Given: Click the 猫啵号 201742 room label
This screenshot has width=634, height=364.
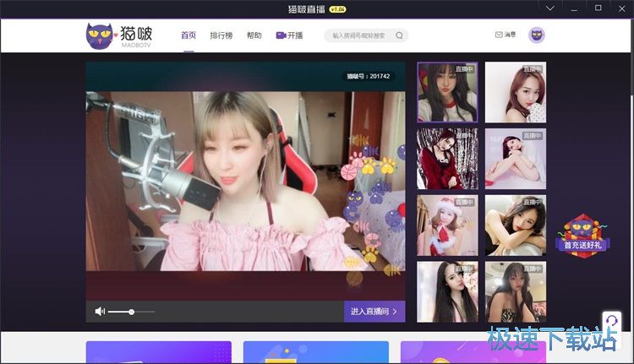Looking at the screenshot, I should (x=369, y=76).
